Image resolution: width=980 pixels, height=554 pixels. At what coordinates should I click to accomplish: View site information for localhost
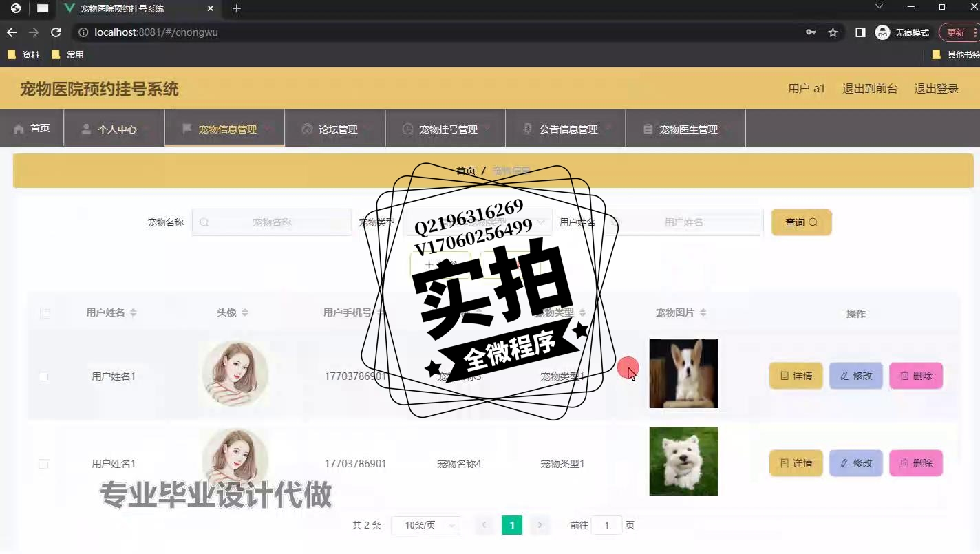[x=83, y=32]
